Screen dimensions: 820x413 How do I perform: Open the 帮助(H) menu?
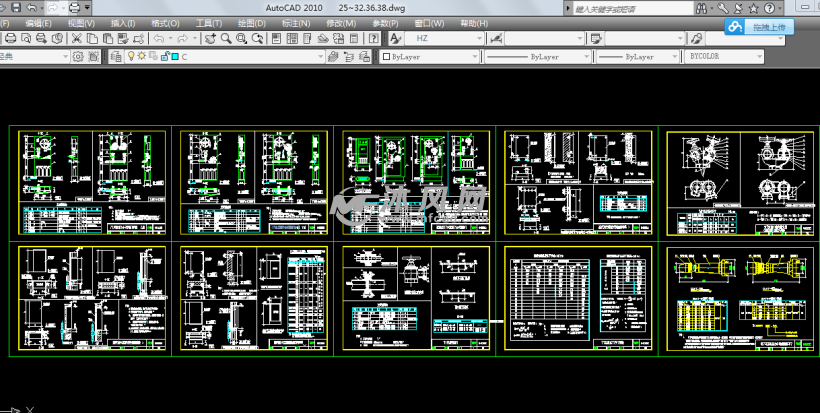pyautogui.click(x=474, y=24)
